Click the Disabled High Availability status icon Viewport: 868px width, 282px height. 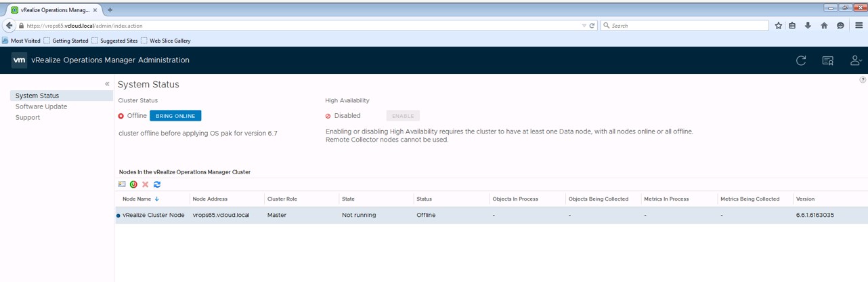328,116
